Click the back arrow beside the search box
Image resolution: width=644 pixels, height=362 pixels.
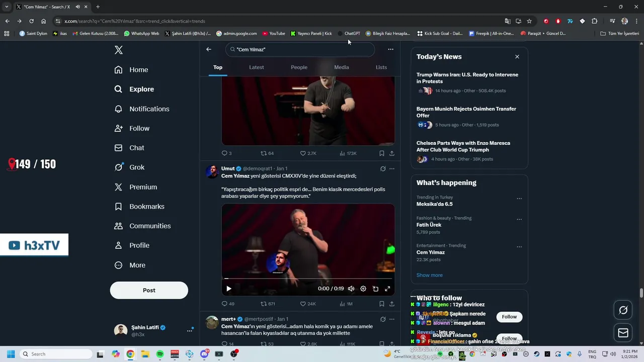tap(209, 49)
